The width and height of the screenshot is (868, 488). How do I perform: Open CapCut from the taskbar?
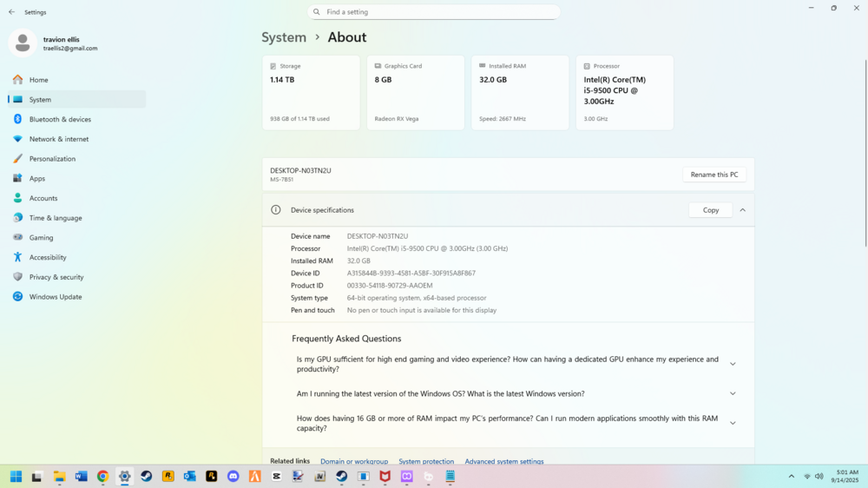point(277,477)
